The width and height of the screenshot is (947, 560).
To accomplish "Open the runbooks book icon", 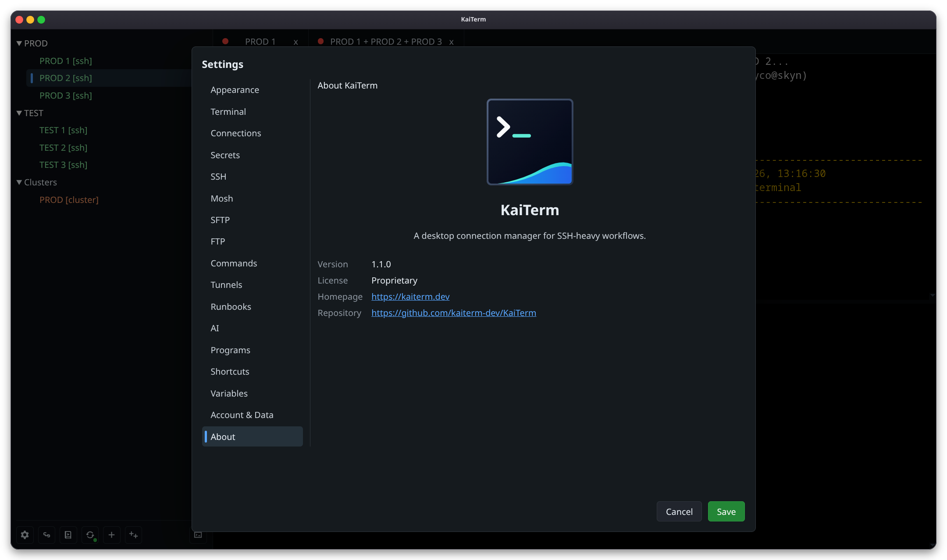I will (68, 535).
